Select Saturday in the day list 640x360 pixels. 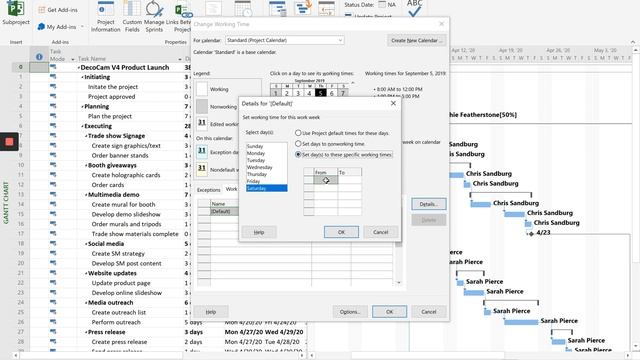click(x=267, y=188)
